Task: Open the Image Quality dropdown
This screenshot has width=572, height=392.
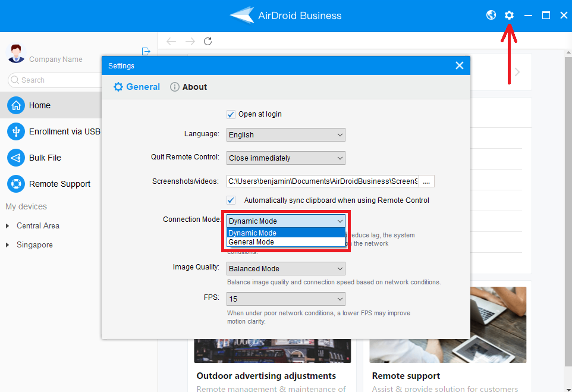Action: tap(285, 269)
